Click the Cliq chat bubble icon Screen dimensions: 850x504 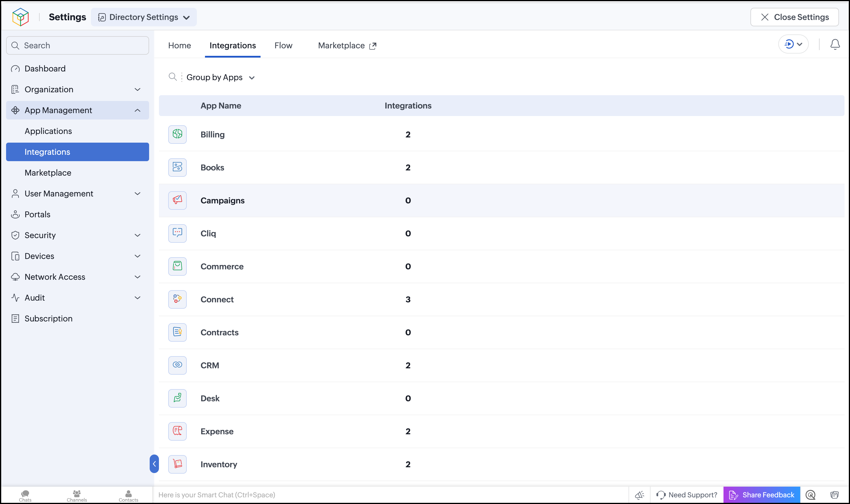(x=177, y=233)
